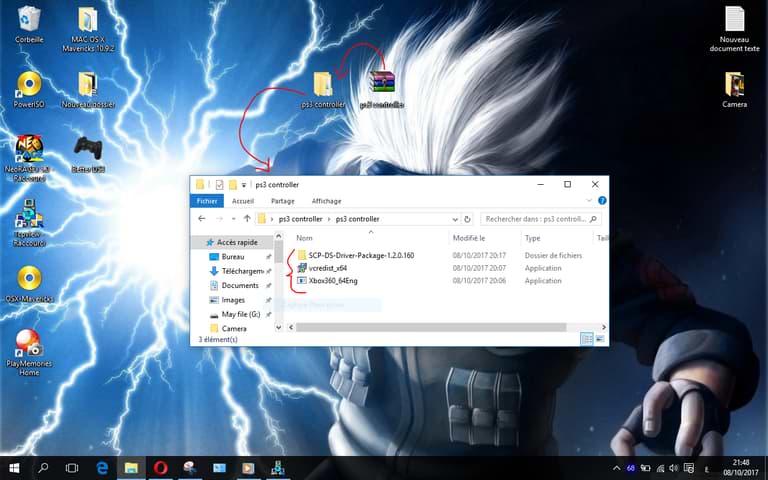Select Accès rapide in the navigation pane
Image resolution: width=768 pixels, height=480 pixels.
click(x=232, y=242)
